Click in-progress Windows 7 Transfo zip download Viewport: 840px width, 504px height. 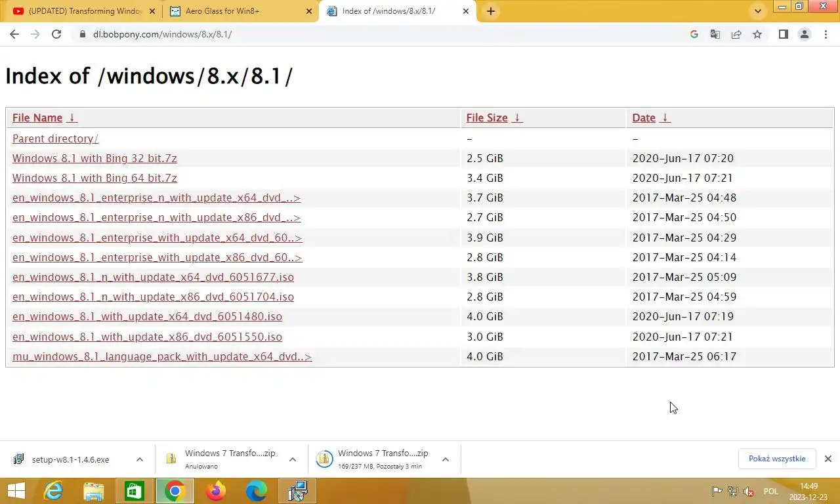pyautogui.click(x=373, y=459)
